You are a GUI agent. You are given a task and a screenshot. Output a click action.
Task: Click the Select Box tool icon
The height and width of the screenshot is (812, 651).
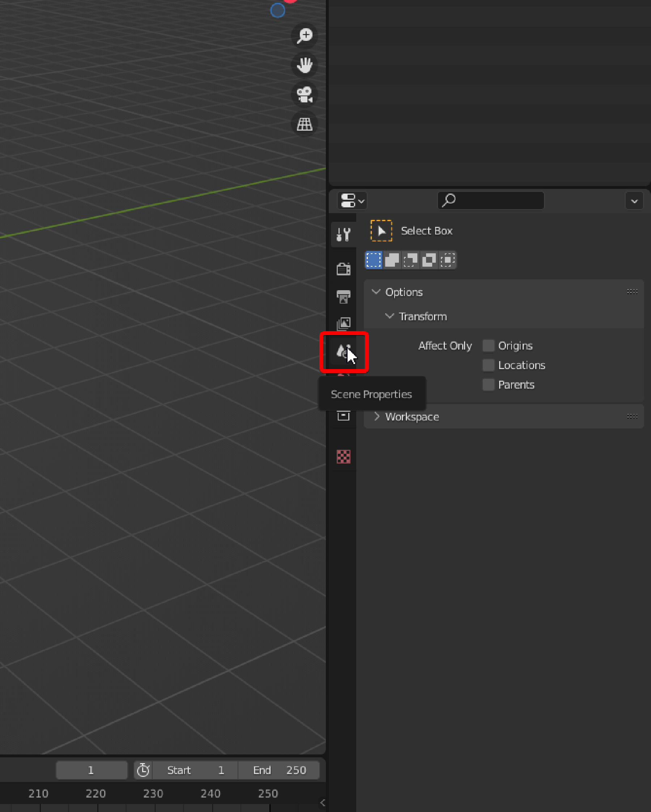point(381,231)
